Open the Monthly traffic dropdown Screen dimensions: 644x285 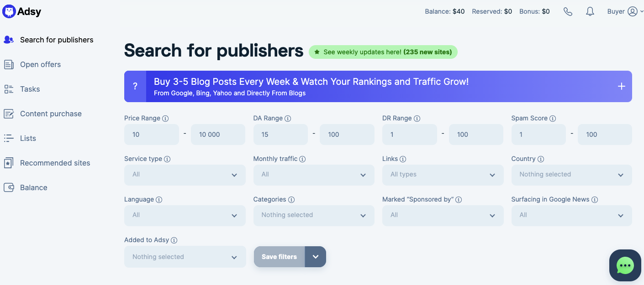click(x=314, y=175)
